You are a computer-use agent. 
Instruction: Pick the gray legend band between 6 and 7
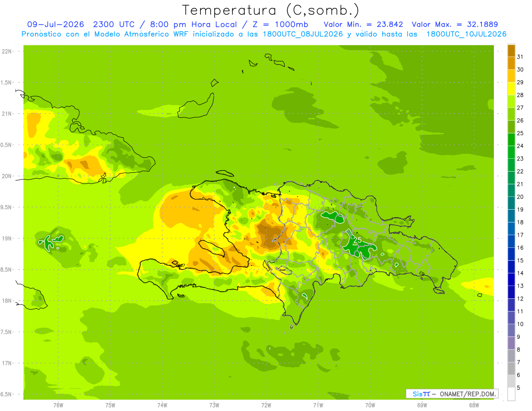click(511, 368)
